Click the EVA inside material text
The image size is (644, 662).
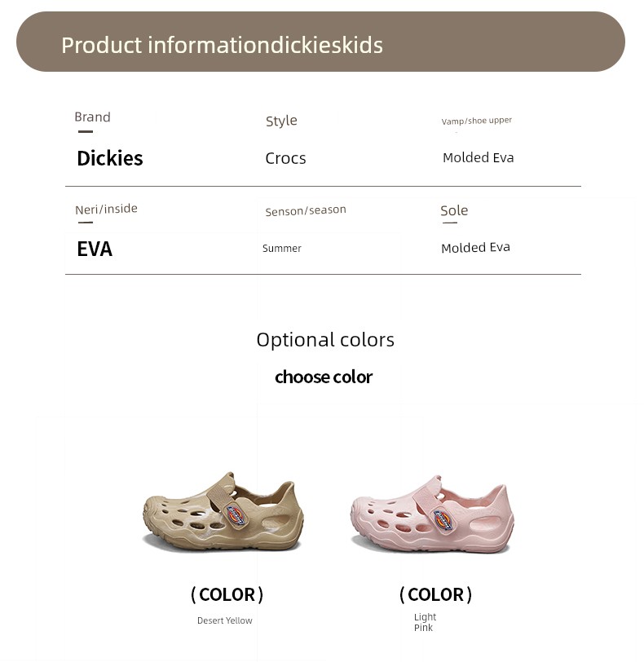pos(95,249)
